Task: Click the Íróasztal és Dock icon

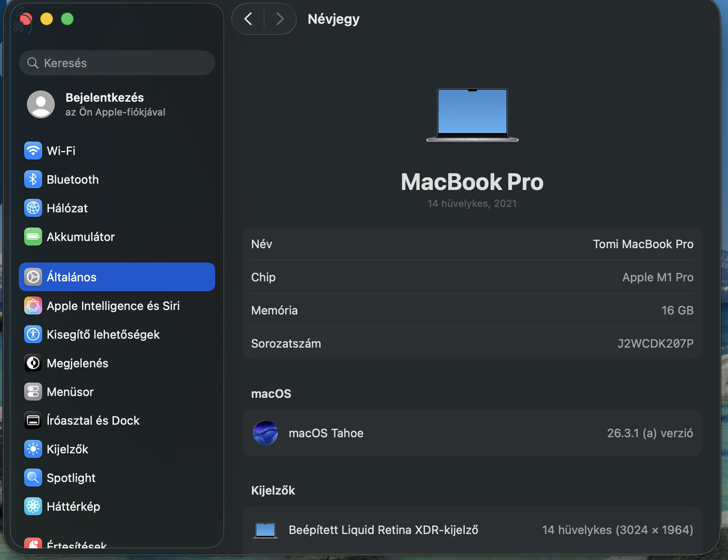Action: click(33, 420)
